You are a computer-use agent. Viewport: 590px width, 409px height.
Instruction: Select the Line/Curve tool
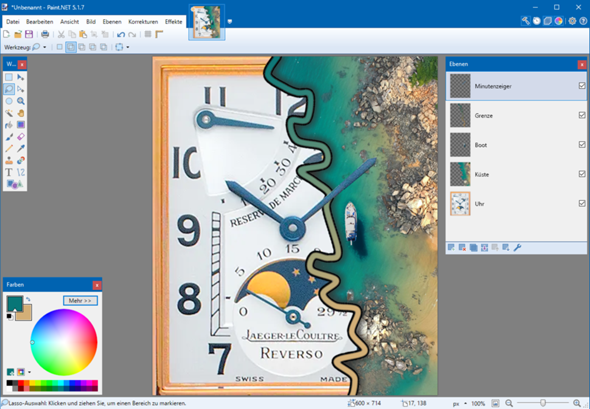(21, 172)
